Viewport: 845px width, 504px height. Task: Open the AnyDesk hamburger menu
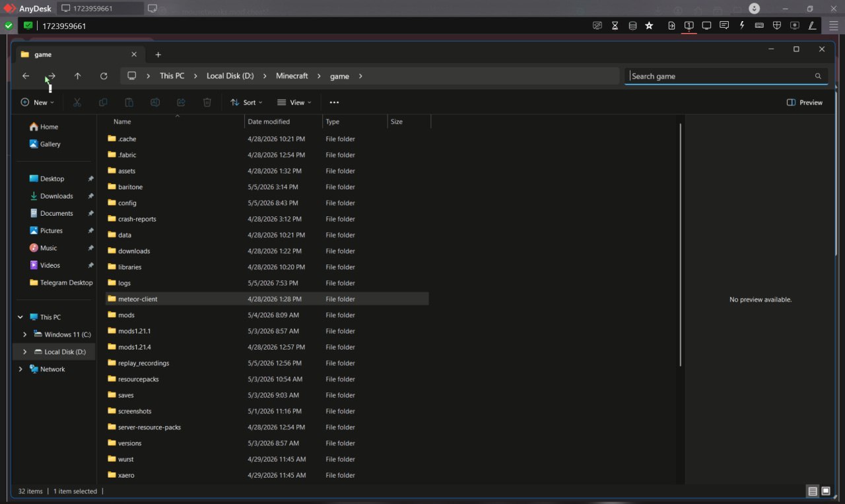pyautogui.click(x=833, y=26)
